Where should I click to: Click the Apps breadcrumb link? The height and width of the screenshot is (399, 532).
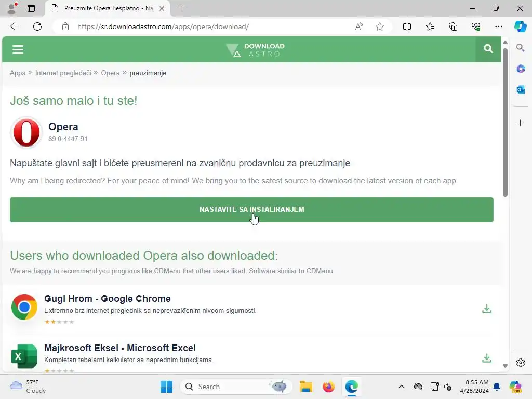[18, 73]
